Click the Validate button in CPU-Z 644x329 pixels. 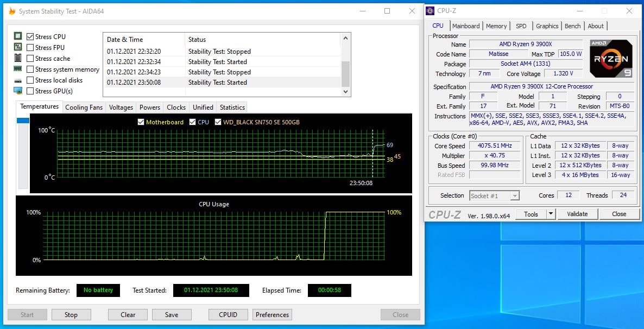pos(577,214)
